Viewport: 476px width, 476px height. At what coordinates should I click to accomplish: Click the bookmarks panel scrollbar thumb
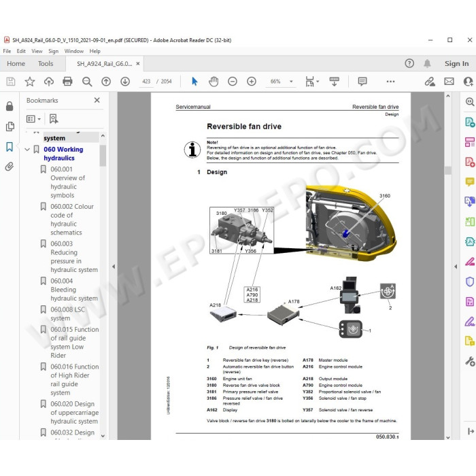click(x=103, y=156)
